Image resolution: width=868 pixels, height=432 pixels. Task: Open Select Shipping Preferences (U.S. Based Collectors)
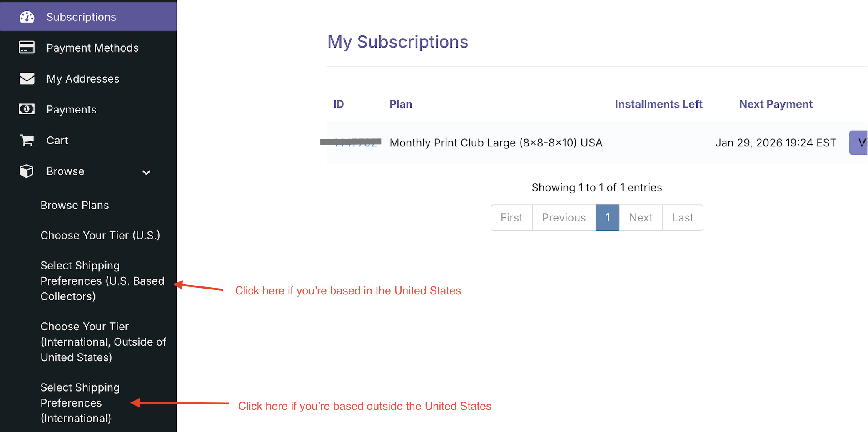click(102, 281)
